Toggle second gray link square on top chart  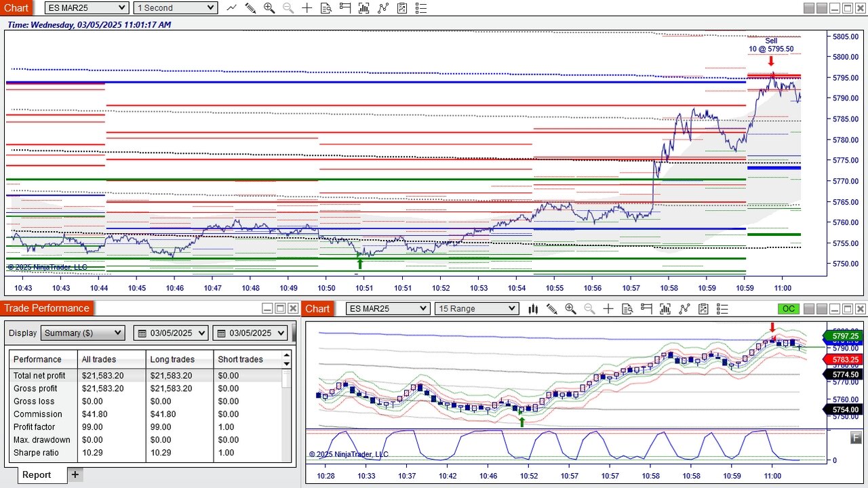[x=821, y=8]
